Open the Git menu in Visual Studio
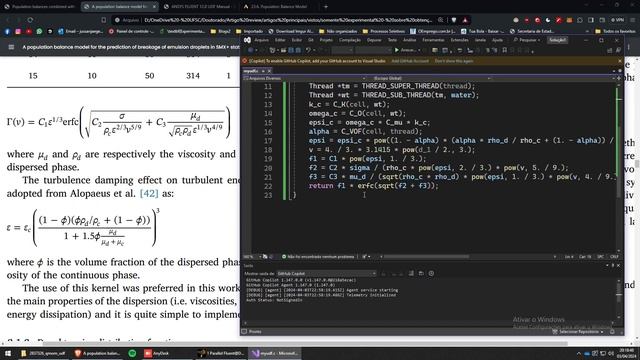Viewport: 640px width, 360px height. (311, 40)
